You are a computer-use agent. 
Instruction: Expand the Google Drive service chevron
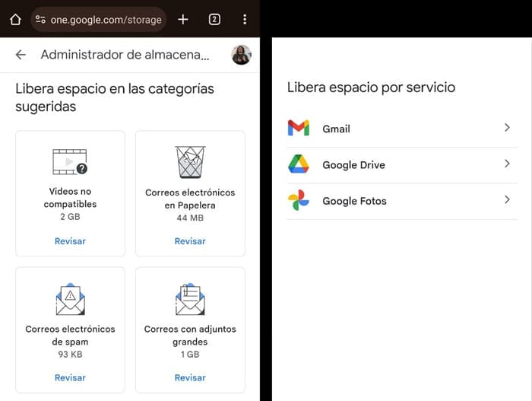coord(507,164)
